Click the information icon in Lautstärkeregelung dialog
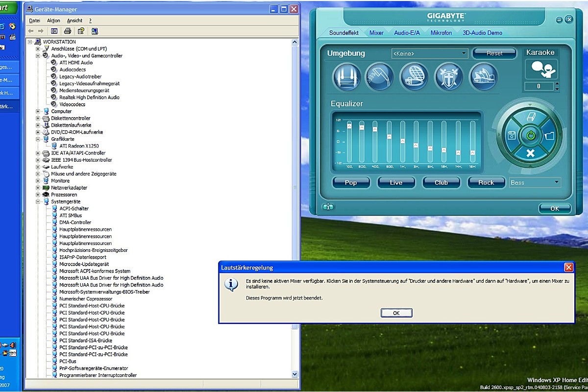This screenshot has height=392, width=588. click(x=231, y=284)
